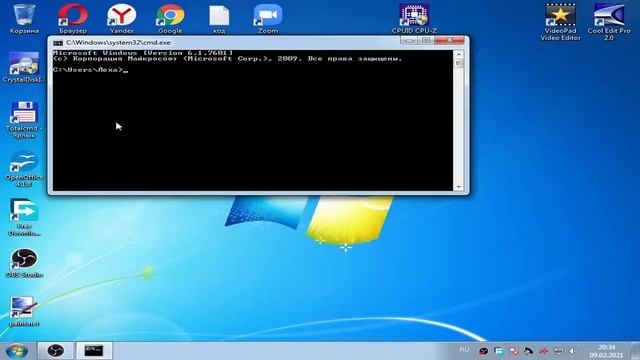Maximize the cmd.exe window
The image size is (640, 360).
click(x=426, y=40)
